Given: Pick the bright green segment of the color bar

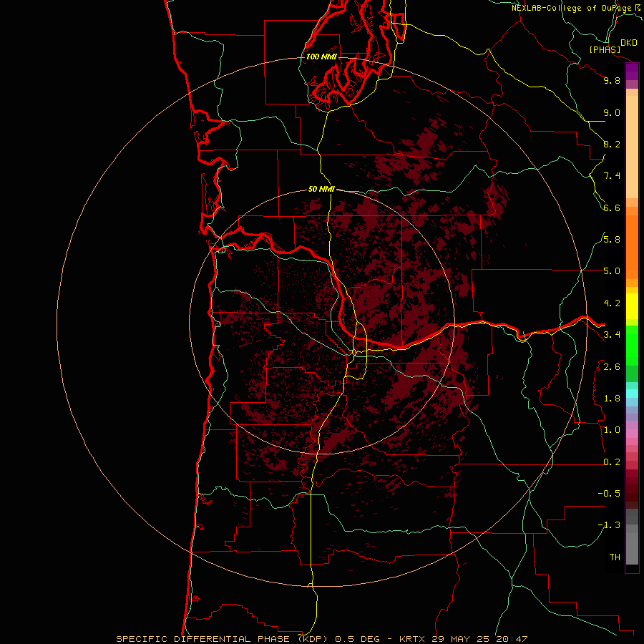Looking at the screenshot, I should 632,346.
